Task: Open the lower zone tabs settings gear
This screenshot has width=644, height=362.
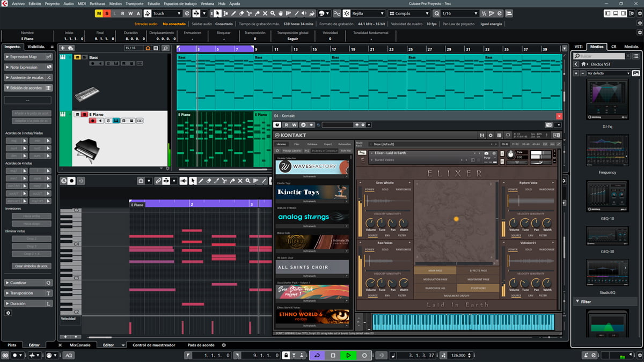Action: [x=224, y=345]
